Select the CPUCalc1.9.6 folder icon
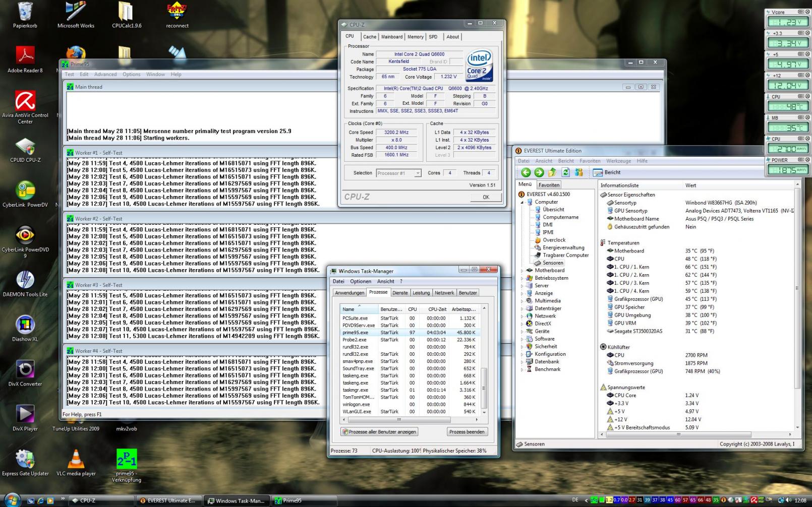Viewport: 812px width, 507px height. point(127,15)
